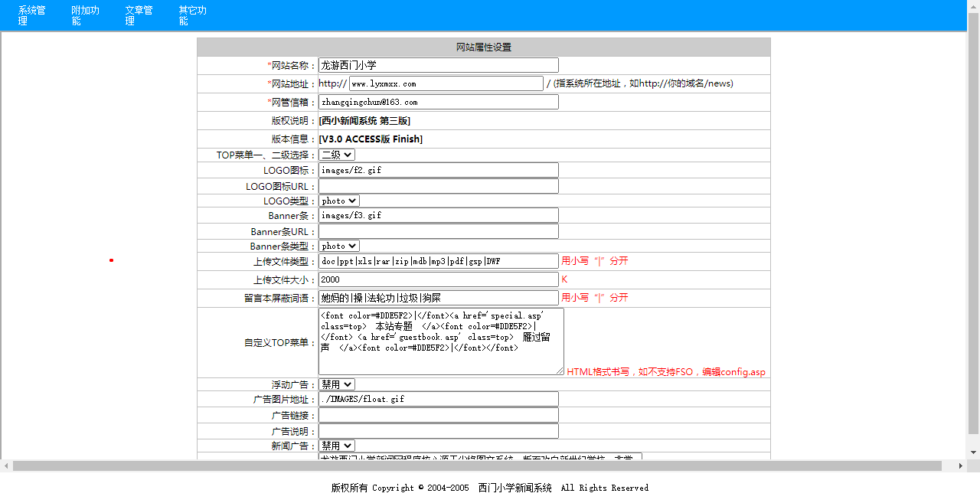The width and height of the screenshot is (980, 503).
Task: Click the red 用小写 hint beside 留言本屏蔽词语
Action: click(595, 298)
